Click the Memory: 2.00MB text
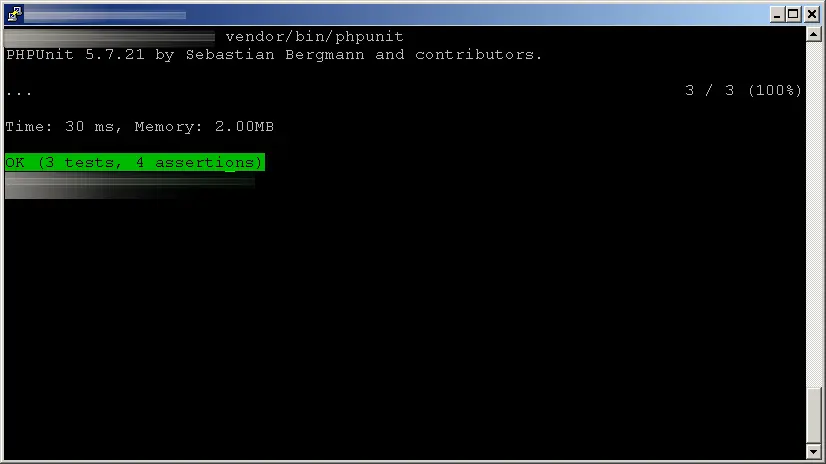This screenshot has width=826, height=464. click(204, 126)
